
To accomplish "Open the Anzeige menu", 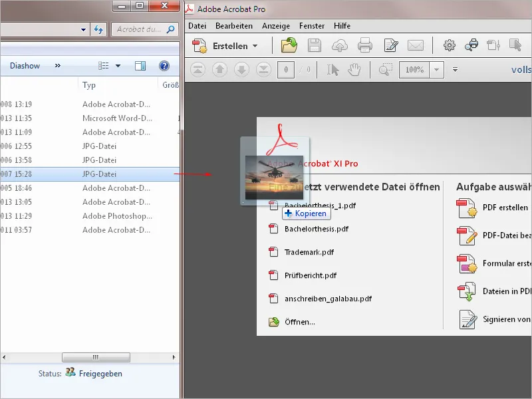I will 276,26.
